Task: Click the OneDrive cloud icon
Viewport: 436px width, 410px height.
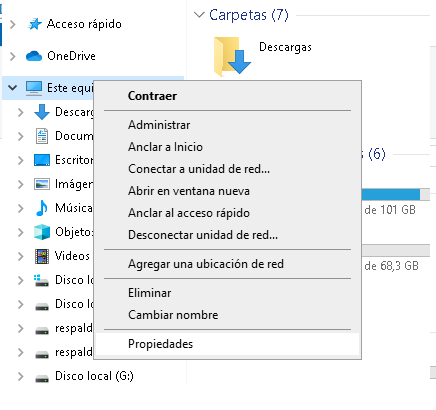Action: pos(34,56)
